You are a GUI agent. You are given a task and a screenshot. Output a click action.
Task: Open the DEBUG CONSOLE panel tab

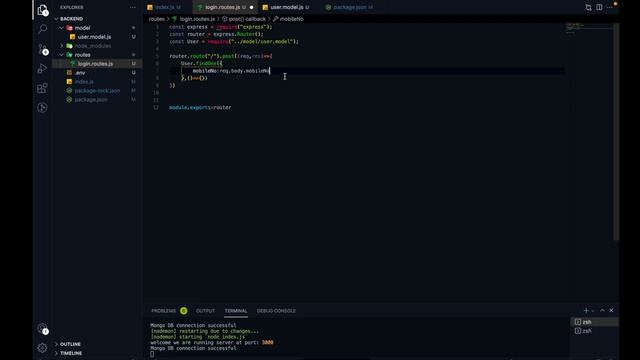point(276,311)
